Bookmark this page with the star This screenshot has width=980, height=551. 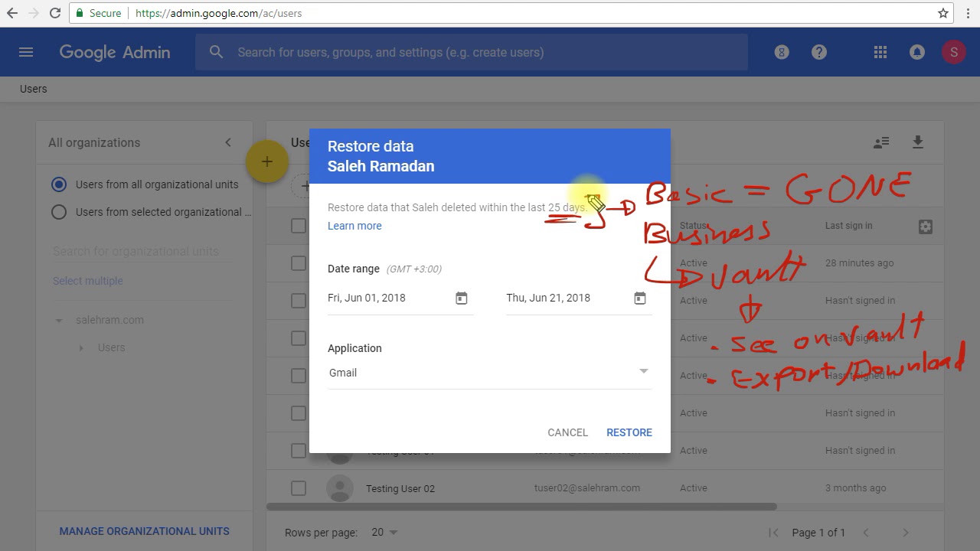pyautogui.click(x=943, y=13)
